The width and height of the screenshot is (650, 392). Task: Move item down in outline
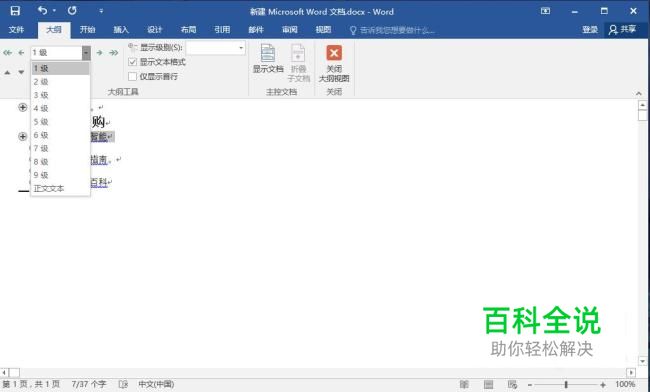(21, 72)
